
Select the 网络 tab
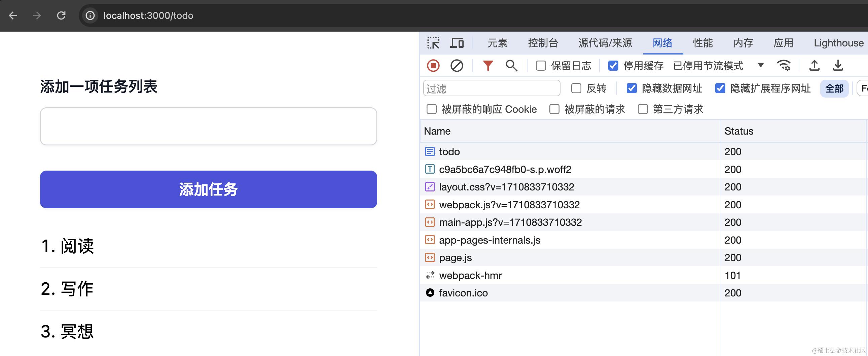[662, 43]
